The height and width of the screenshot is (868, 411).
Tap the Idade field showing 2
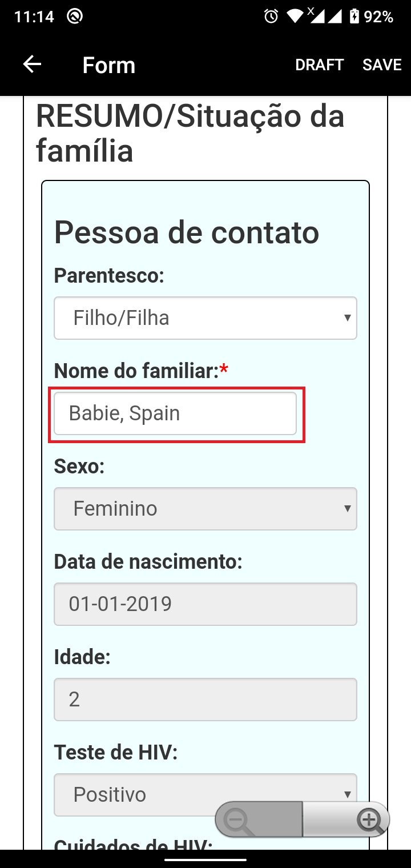(x=205, y=699)
